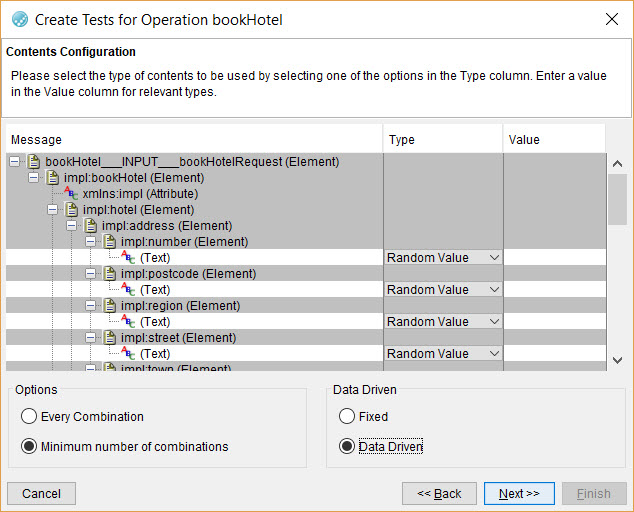Click the text icon under impl:region
This screenshot has height=512, width=634.
[128, 322]
